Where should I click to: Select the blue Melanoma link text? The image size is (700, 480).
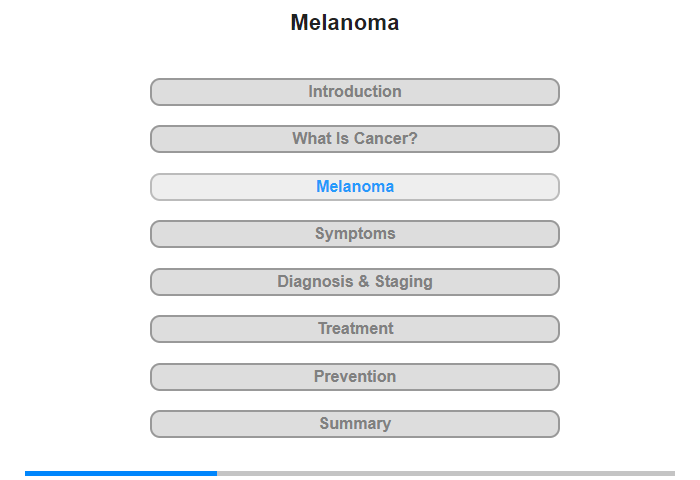[x=355, y=187]
